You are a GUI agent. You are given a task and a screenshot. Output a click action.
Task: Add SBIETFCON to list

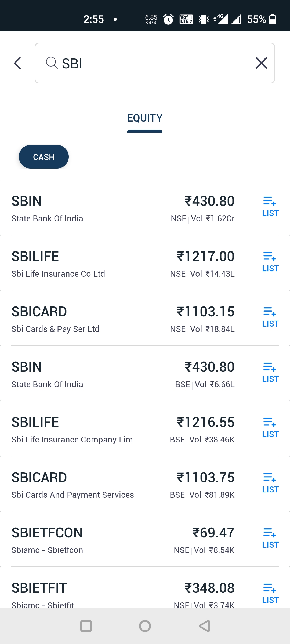pyautogui.click(x=270, y=538)
